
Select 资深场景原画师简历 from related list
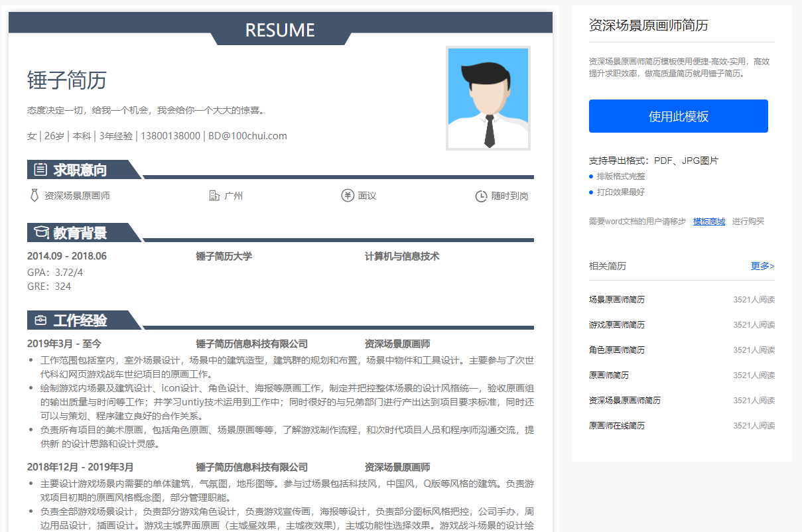point(627,400)
